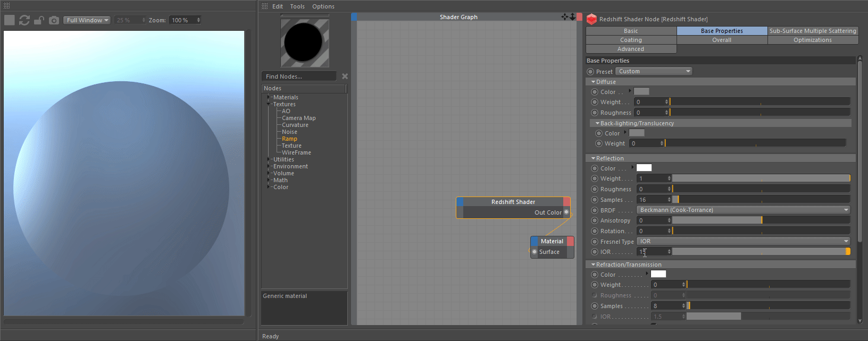
Task: Click the red Redshift Shader Node cube icon
Action: pos(591,19)
